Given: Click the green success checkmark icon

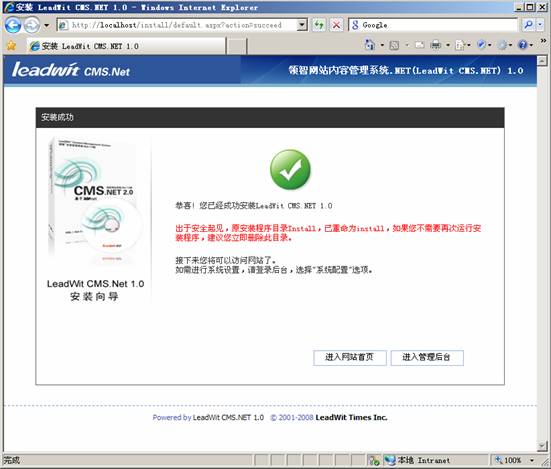Looking at the screenshot, I should [x=290, y=170].
